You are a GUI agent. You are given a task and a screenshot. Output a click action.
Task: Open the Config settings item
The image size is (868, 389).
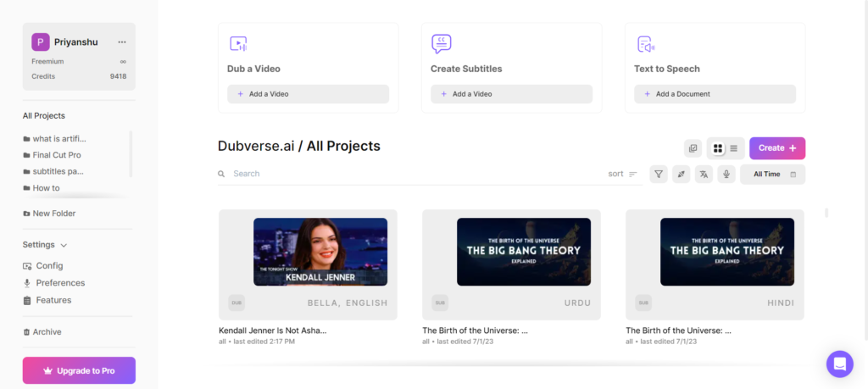coord(43,266)
